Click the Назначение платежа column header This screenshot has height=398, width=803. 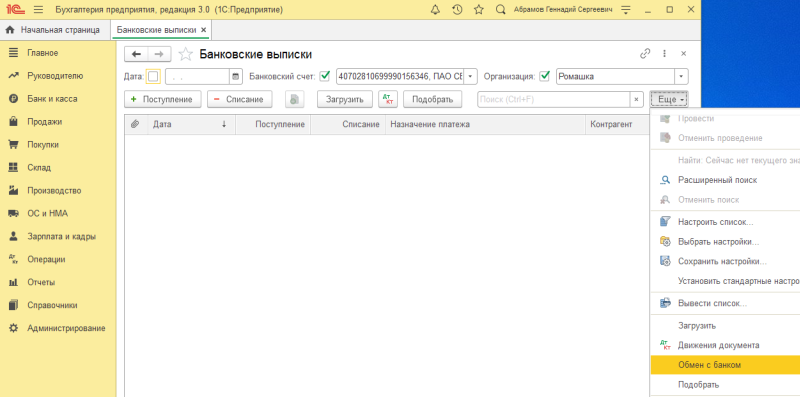[x=485, y=124]
